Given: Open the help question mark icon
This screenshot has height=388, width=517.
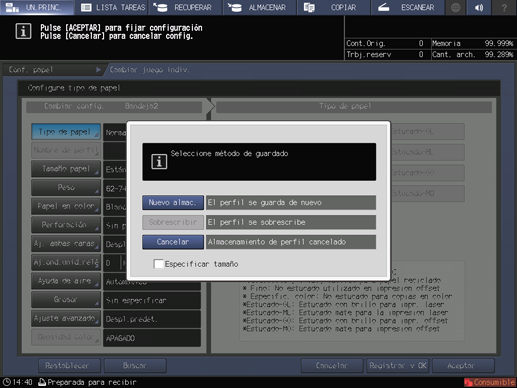Looking at the screenshot, I should click(x=504, y=7).
